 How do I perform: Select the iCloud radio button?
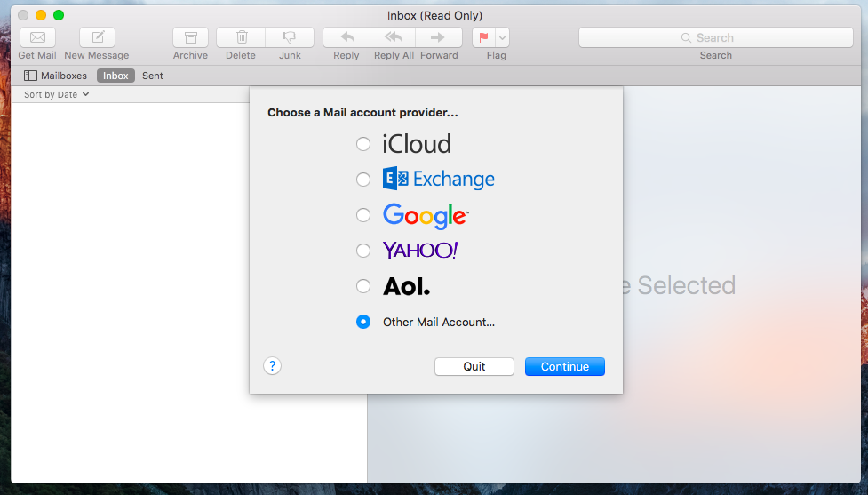pos(363,144)
